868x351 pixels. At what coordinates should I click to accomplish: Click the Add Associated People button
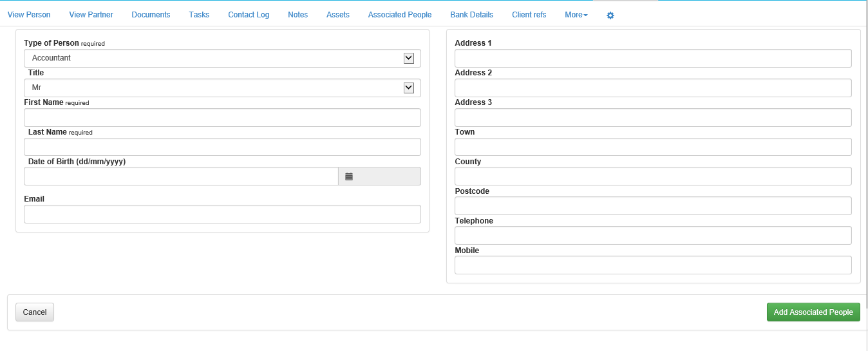point(813,312)
